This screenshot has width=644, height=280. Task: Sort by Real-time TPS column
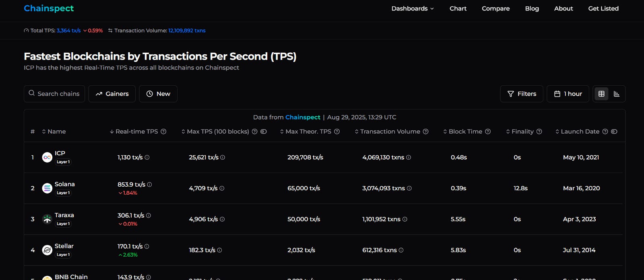[134, 132]
